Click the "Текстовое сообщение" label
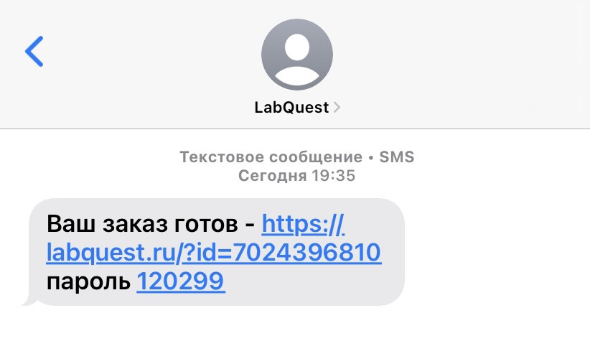Viewport: 590px width, 364px height. [271, 157]
